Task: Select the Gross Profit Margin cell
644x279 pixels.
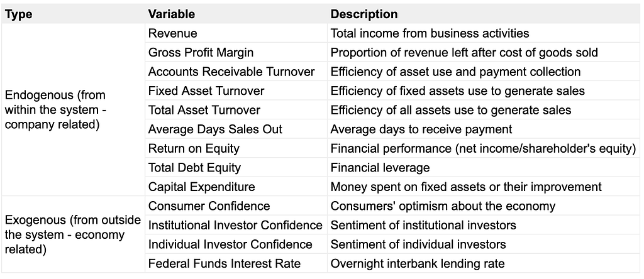Action: coord(236,52)
